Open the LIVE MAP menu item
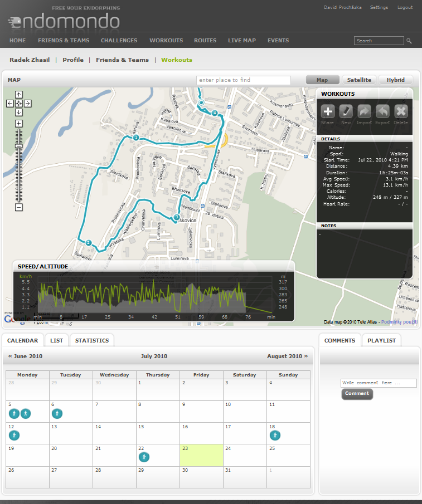This screenshot has height=504, width=422. (x=242, y=41)
